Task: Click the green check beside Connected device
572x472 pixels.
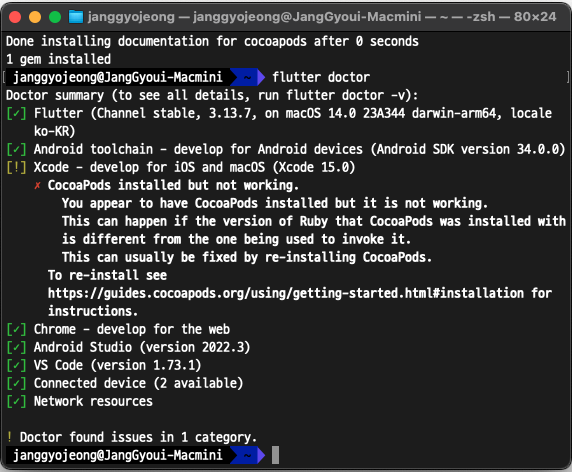Action: [16, 383]
